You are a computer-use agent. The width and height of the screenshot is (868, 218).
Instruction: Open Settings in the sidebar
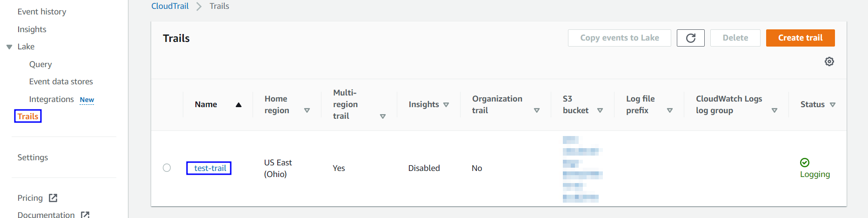[33, 157]
